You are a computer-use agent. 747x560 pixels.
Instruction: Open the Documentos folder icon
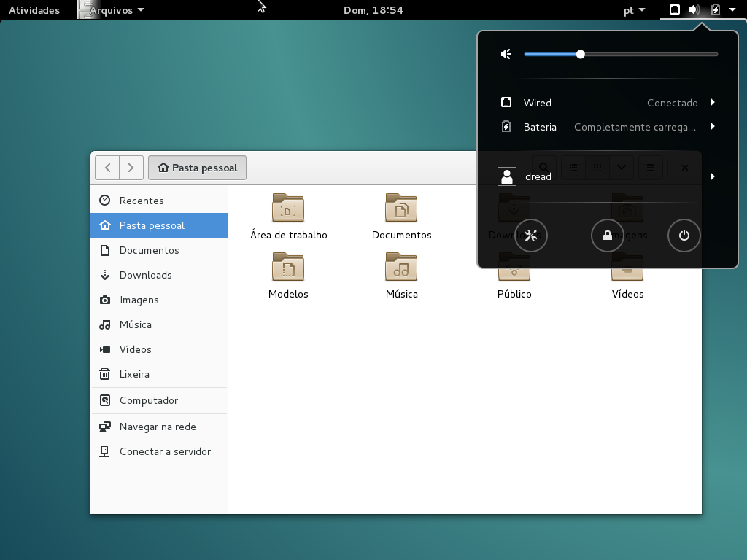[401, 209]
